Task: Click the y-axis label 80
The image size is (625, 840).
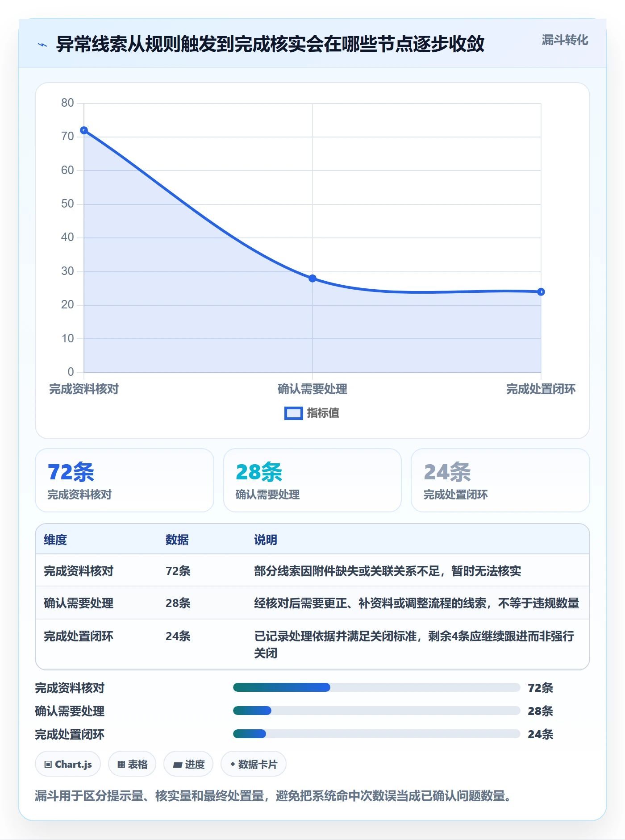Action: (67, 103)
